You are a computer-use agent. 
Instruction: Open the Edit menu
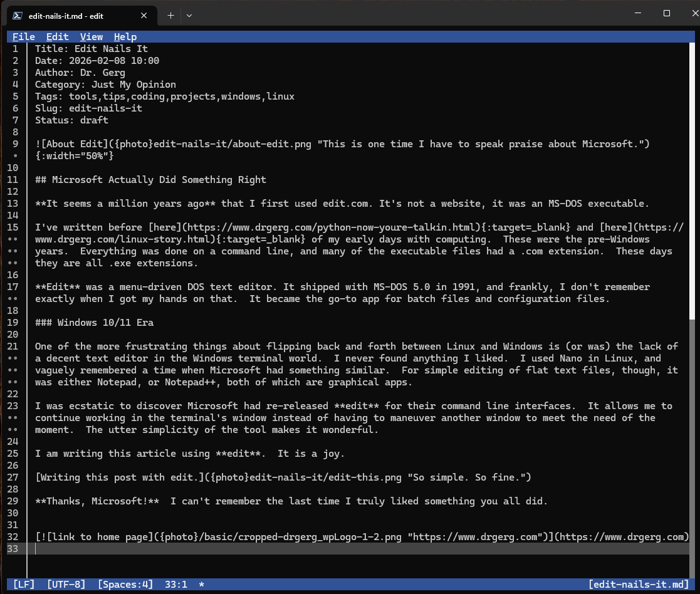click(58, 37)
